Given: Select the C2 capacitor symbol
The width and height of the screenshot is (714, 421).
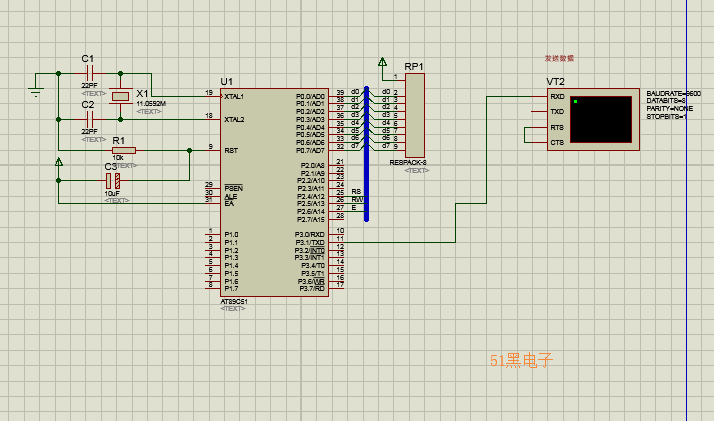Looking at the screenshot, I should click(x=90, y=120).
